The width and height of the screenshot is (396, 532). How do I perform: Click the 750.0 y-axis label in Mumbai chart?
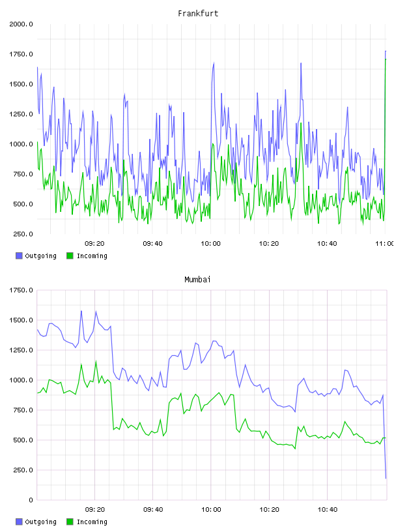23,410
